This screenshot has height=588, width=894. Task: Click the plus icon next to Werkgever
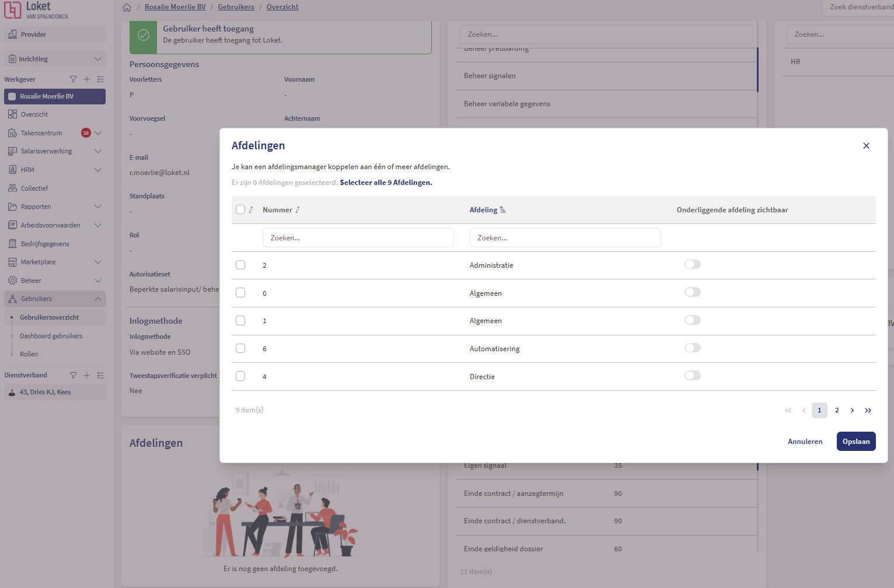pos(87,79)
